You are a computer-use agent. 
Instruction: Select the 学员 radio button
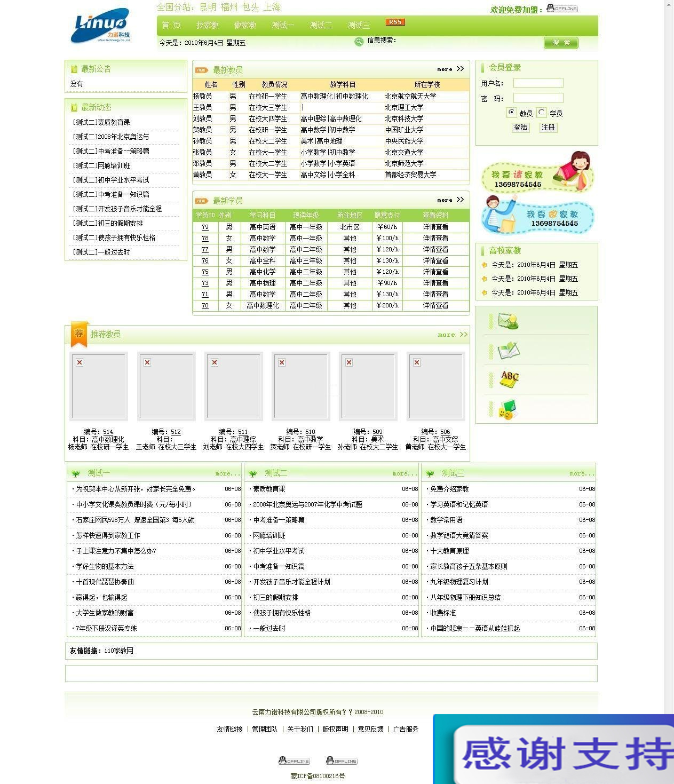pyautogui.click(x=542, y=113)
